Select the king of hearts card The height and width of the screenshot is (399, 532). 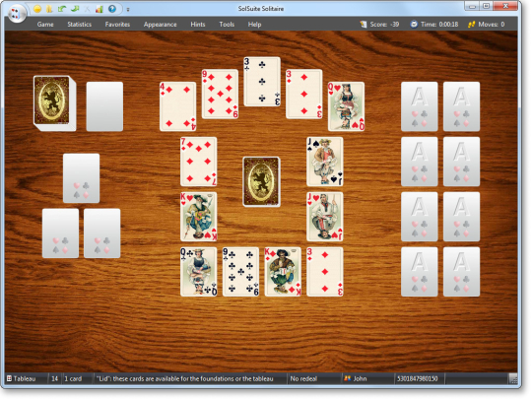(199, 217)
